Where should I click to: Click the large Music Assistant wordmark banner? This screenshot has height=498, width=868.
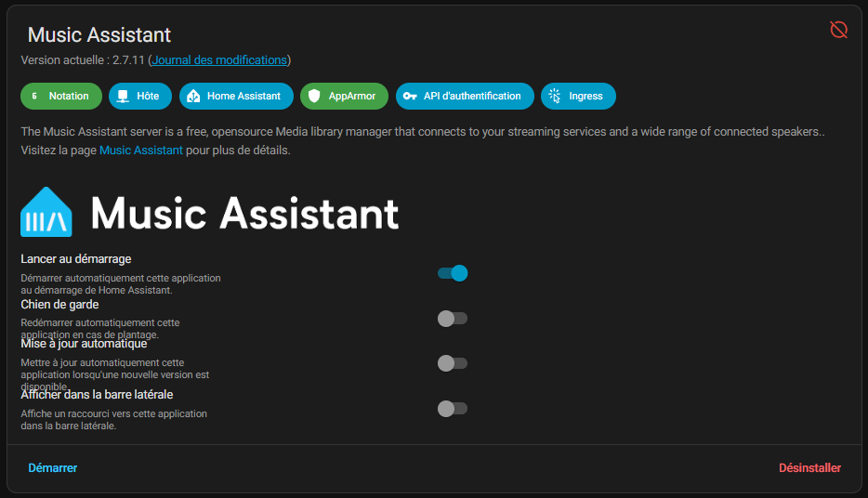pyautogui.click(x=245, y=213)
